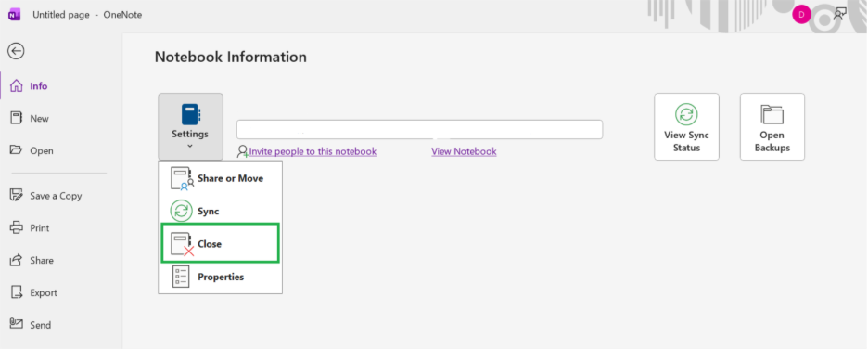Select New in the sidebar
This screenshot has width=868, height=349.
click(31, 118)
